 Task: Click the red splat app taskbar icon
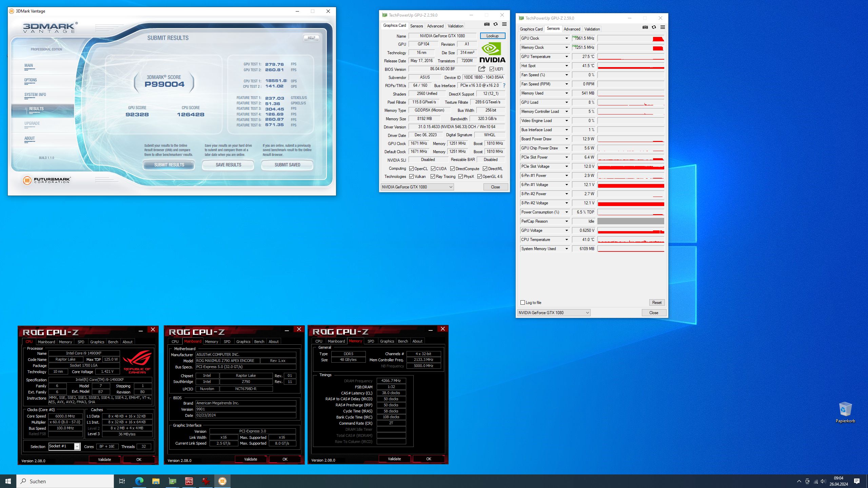205,481
